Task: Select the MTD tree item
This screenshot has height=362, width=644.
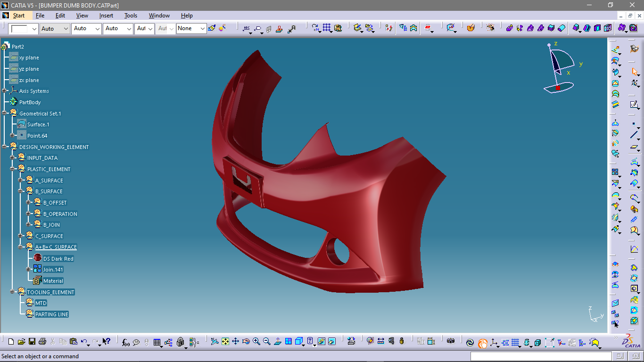Action: point(41,303)
